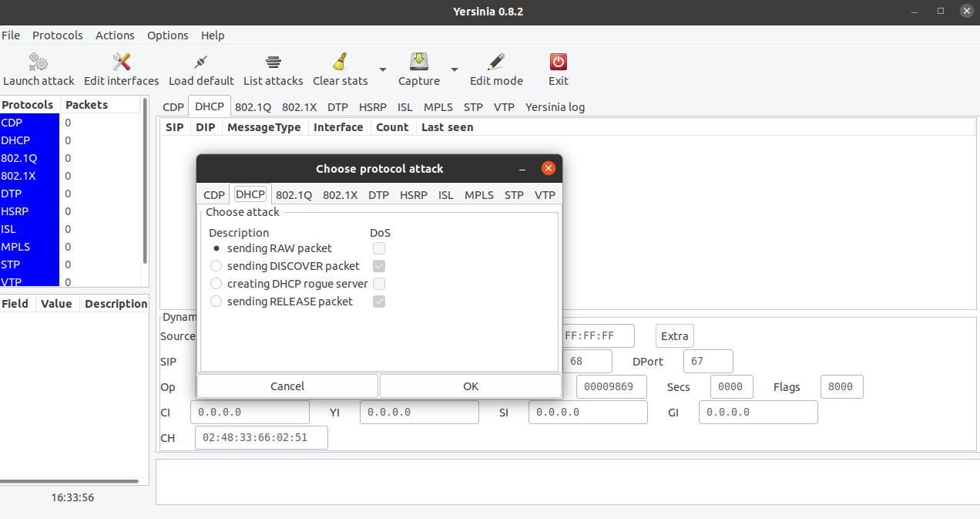Image resolution: width=980 pixels, height=519 pixels.
Task: Click the Protocols list vertical scrollbar
Action: 145,180
